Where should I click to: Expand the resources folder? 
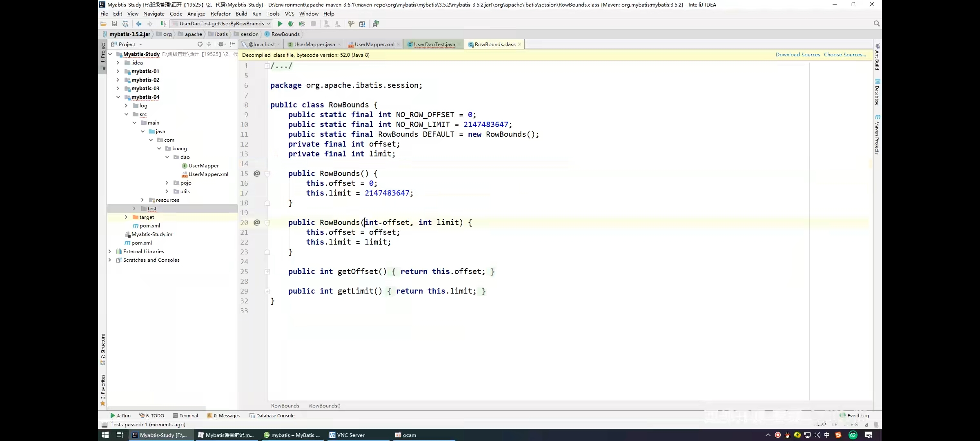point(143,200)
